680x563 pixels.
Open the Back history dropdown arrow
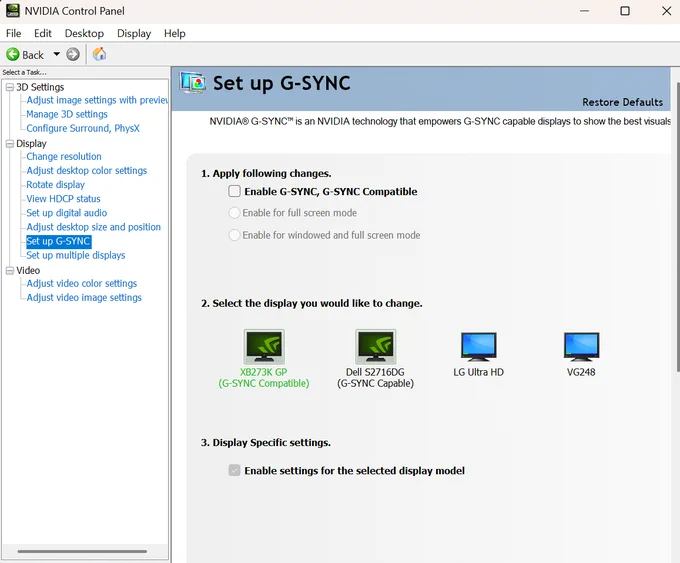56,54
